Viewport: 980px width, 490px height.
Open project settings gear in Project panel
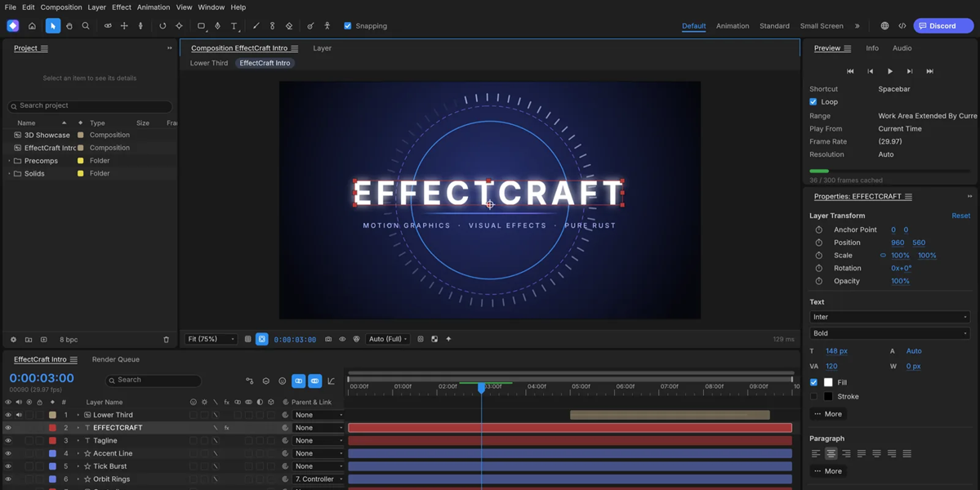click(x=13, y=340)
